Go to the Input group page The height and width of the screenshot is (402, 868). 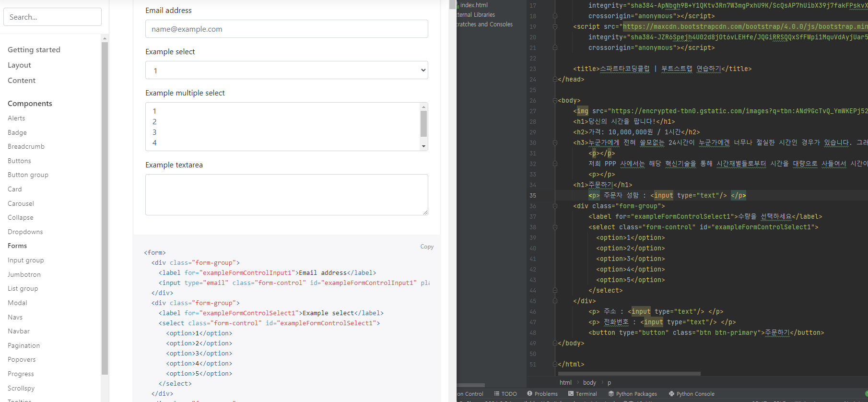pyautogui.click(x=26, y=260)
